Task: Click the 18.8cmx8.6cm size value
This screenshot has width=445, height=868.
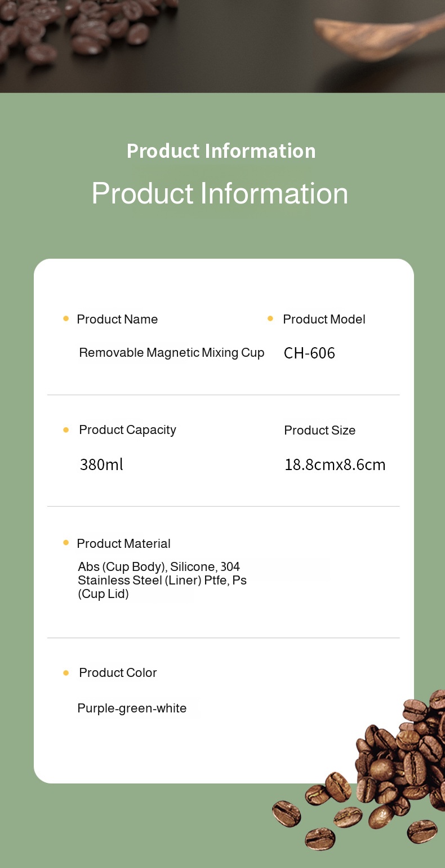Action: tap(335, 465)
